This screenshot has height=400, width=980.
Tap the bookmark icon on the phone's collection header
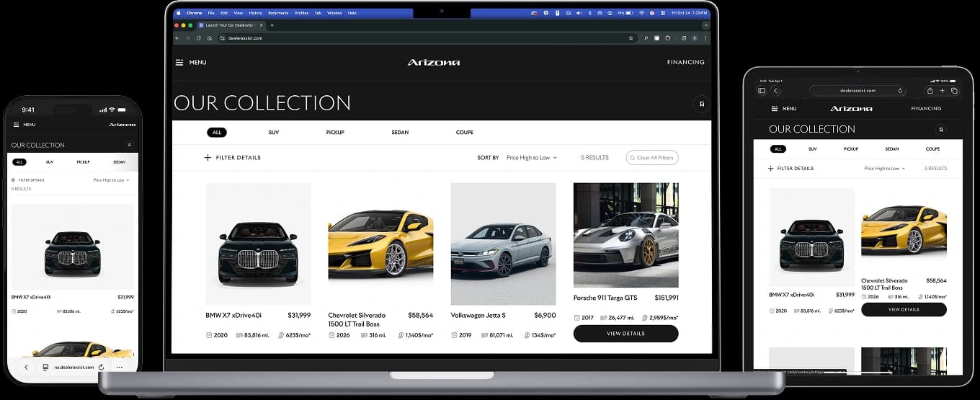click(x=130, y=145)
